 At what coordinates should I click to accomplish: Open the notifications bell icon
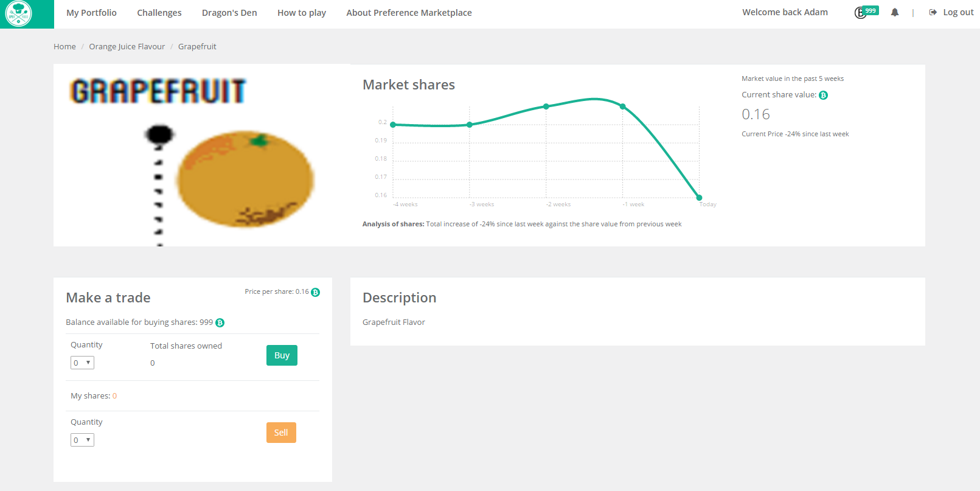point(894,12)
